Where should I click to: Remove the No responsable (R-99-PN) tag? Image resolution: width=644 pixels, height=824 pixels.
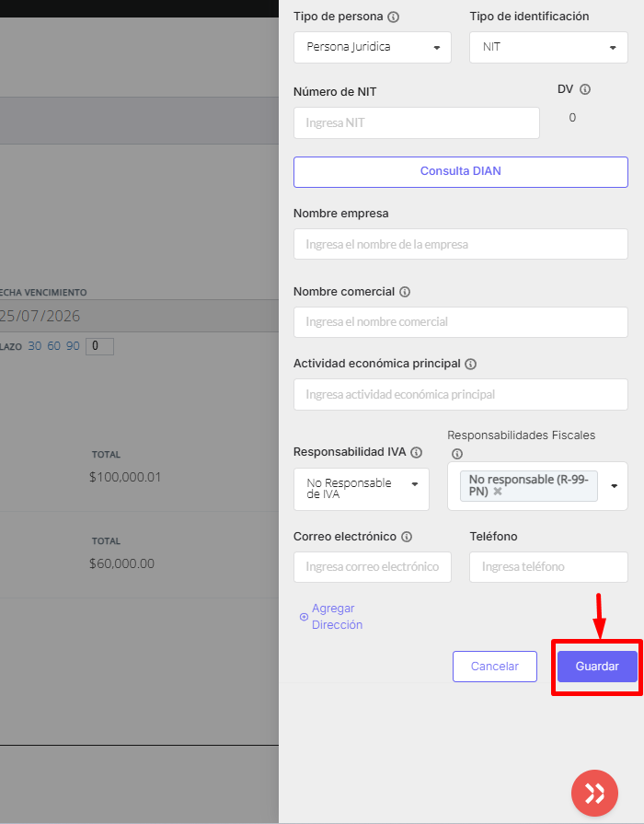tap(498, 492)
